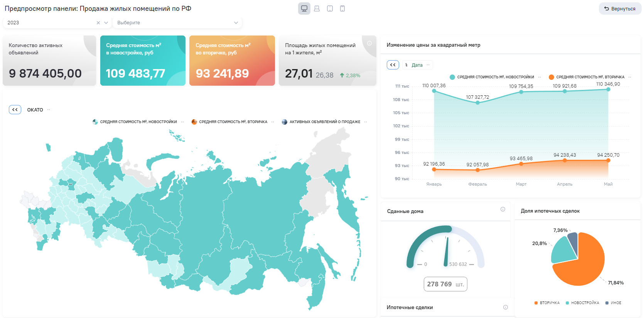Viewport: 644px width, 318px height.
Task: Open the ОКАТО dimension options menu
Action: (49, 110)
